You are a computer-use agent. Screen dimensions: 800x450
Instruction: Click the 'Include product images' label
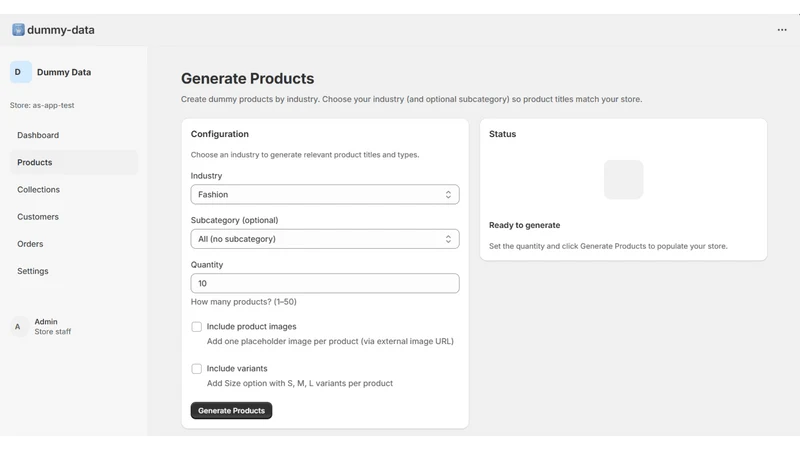(251, 327)
